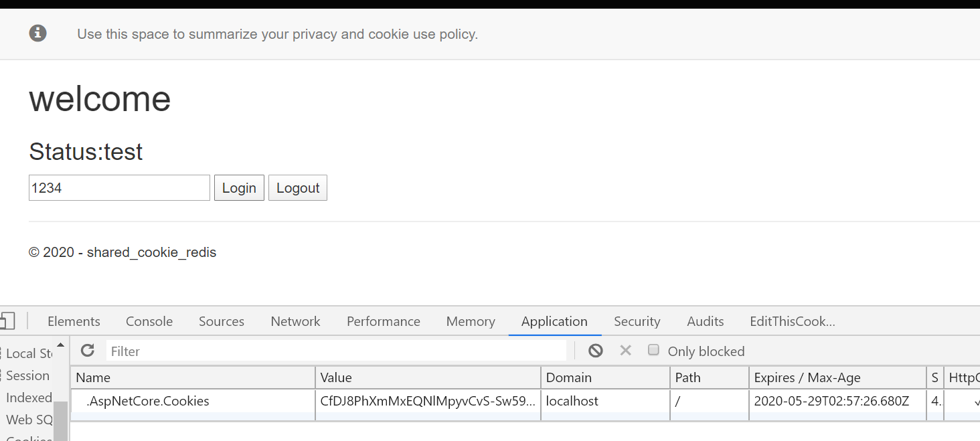Switch to the Network tab
This screenshot has width=980, height=441.
click(x=295, y=321)
